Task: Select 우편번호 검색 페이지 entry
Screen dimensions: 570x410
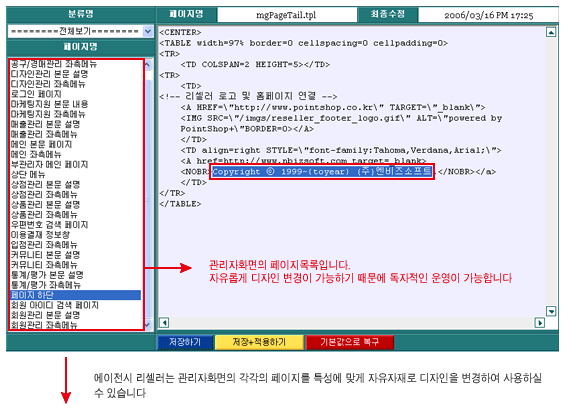Action: coord(49,225)
